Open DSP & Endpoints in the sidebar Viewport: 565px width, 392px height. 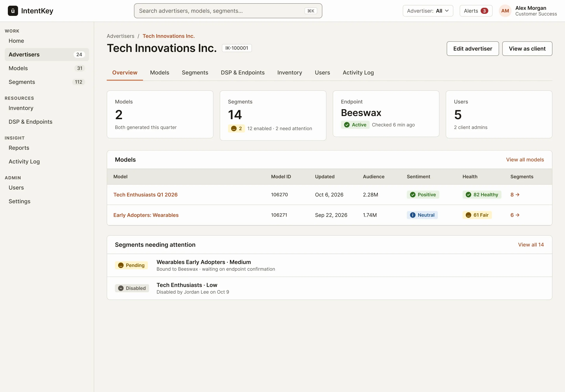47,122
